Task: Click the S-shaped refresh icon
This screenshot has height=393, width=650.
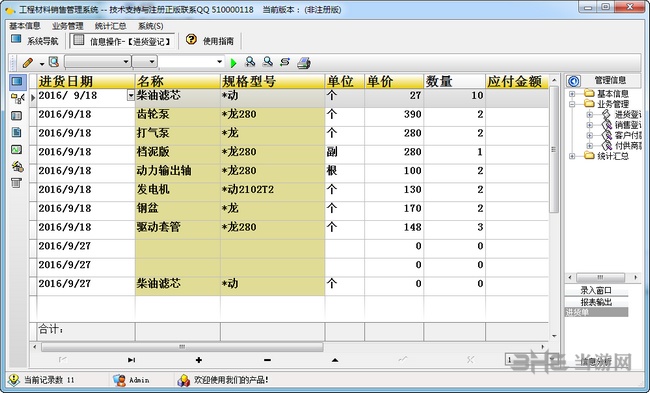Action: 285,62
